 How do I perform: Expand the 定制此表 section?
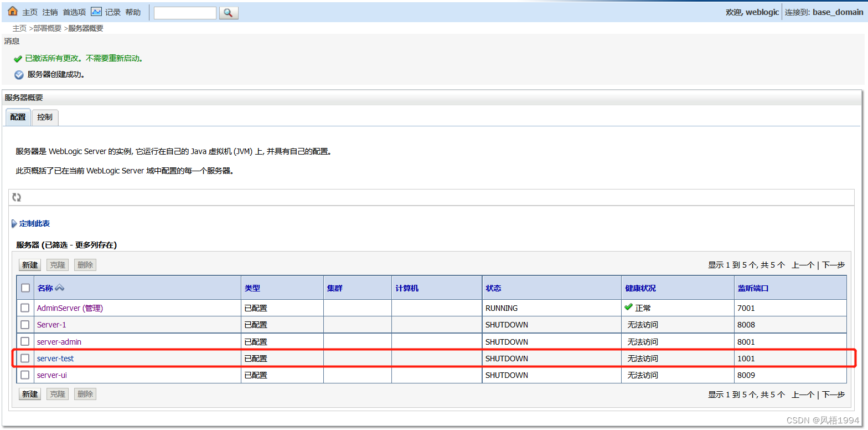pos(34,223)
